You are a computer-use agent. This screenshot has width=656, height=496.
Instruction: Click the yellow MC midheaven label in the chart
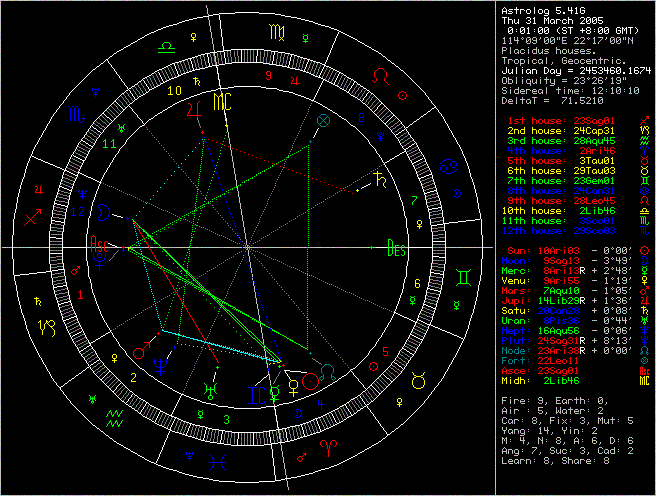pos(223,102)
